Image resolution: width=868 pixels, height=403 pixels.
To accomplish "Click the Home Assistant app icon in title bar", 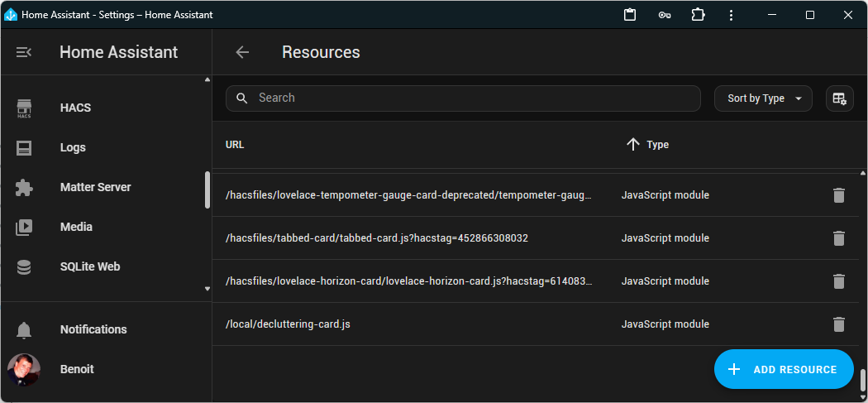I will [x=11, y=15].
